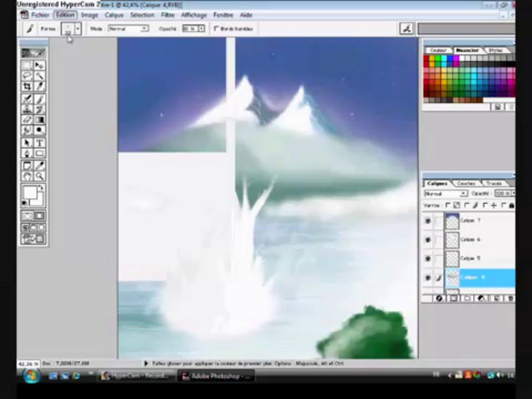Enable the Bords humides checkbox
Viewport: 532px width, 399px height.
coord(216,29)
